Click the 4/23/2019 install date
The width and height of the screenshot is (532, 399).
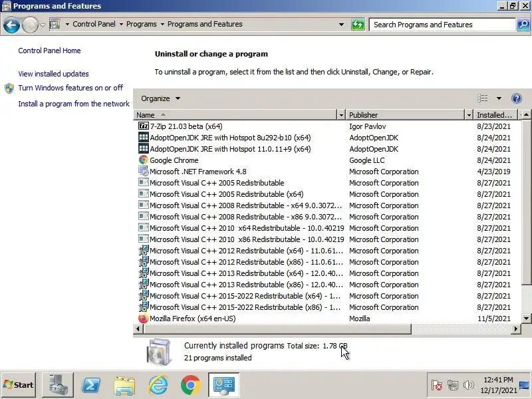[493, 172]
